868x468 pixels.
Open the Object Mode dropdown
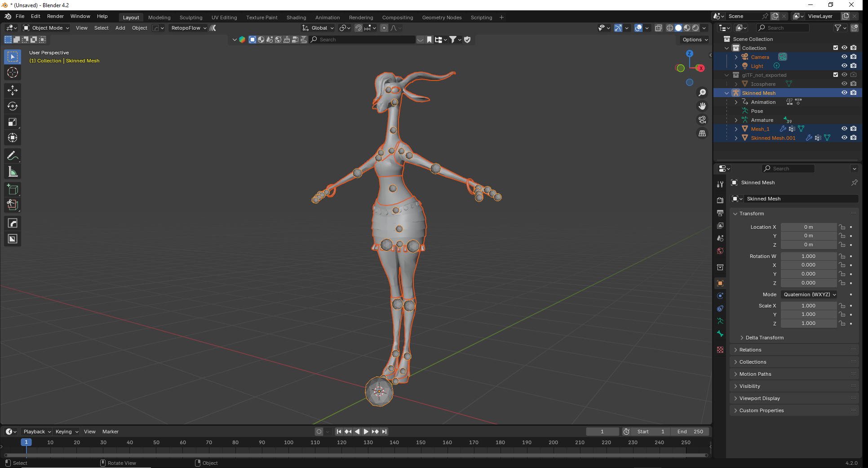[x=46, y=28]
